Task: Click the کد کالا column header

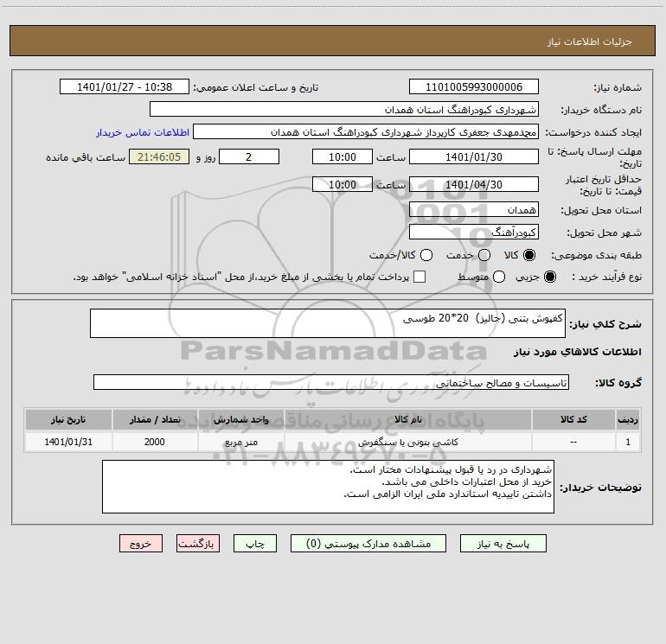Action: [573, 419]
